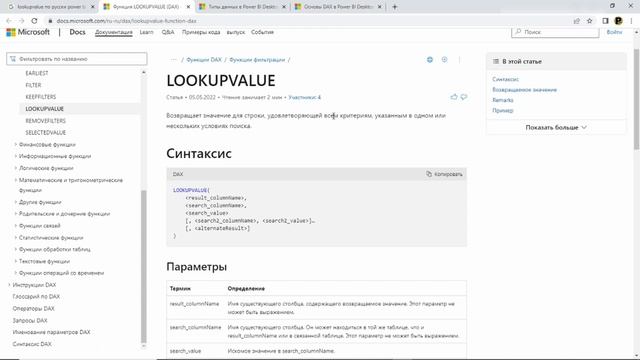Click the share icon in the address bar
The height and width of the screenshot is (360, 640).
tap(576, 21)
